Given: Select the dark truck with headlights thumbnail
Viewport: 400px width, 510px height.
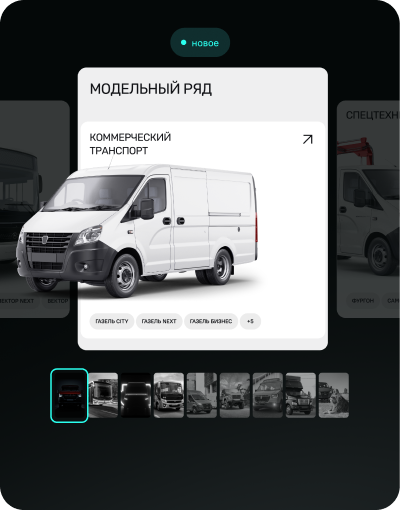Looking at the screenshot, I should point(136,395).
